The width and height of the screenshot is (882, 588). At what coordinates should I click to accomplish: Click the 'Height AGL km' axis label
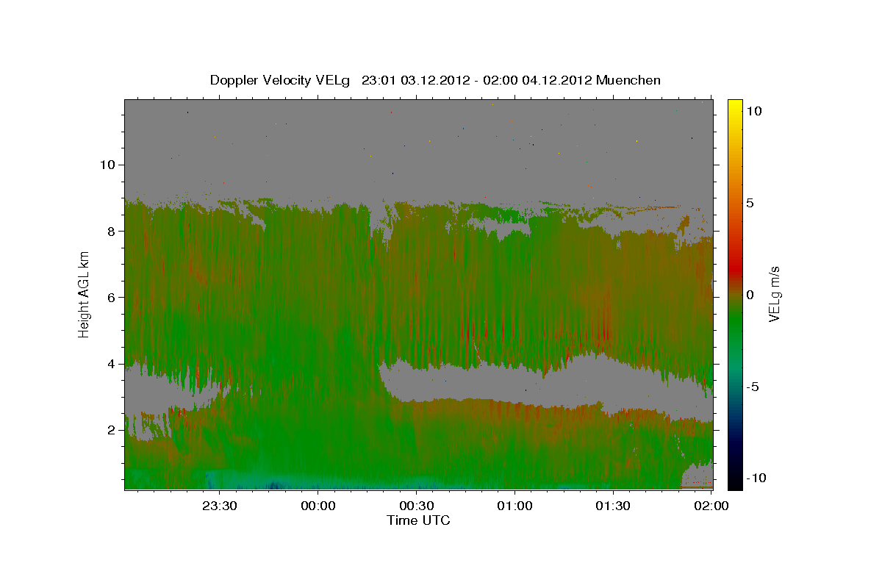point(85,294)
